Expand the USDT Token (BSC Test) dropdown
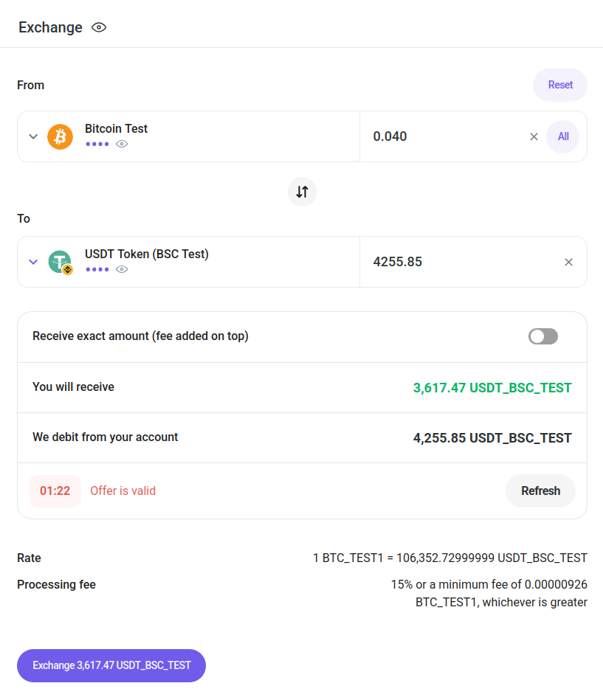The width and height of the screenshot is (603, 700). (33, 262)
